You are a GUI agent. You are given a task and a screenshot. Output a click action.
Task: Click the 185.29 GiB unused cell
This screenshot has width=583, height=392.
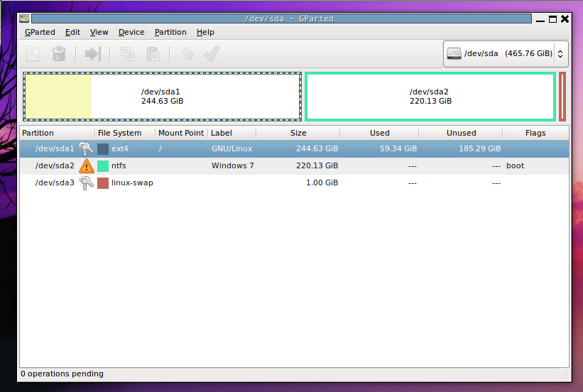[479, 148]
